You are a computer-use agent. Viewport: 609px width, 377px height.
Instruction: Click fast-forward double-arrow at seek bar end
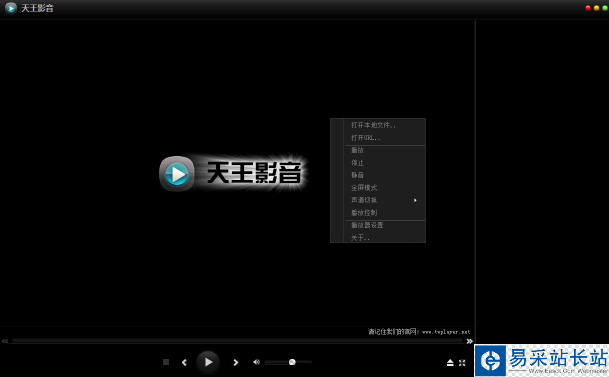[469, 341]
